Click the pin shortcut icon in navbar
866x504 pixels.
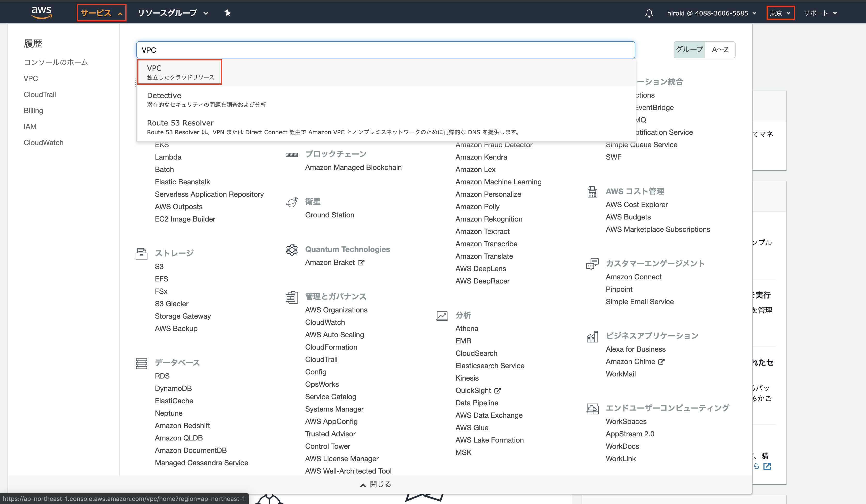[227, 13]
